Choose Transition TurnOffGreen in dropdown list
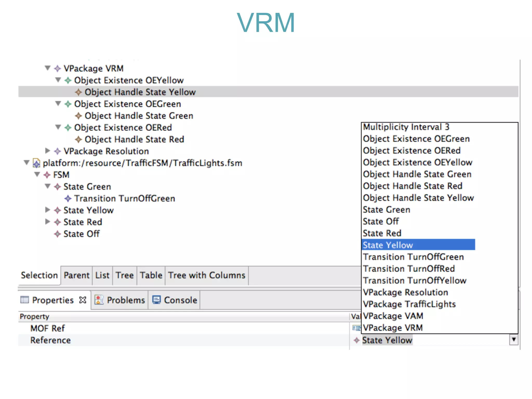 [413, 257]
